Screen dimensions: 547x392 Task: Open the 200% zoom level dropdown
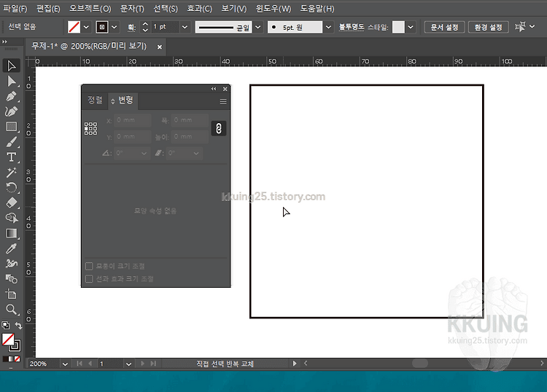click(x=65, y=364)
